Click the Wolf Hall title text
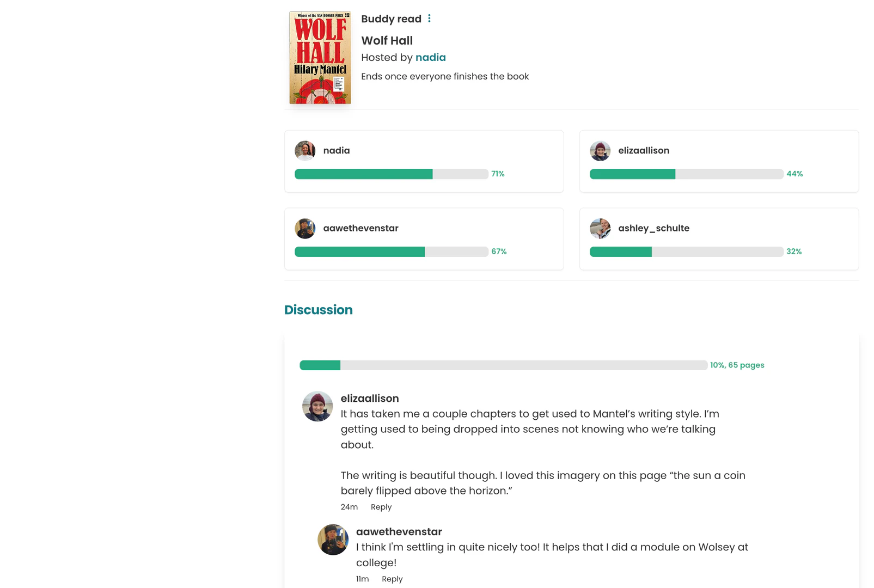 tap(387, 40)
